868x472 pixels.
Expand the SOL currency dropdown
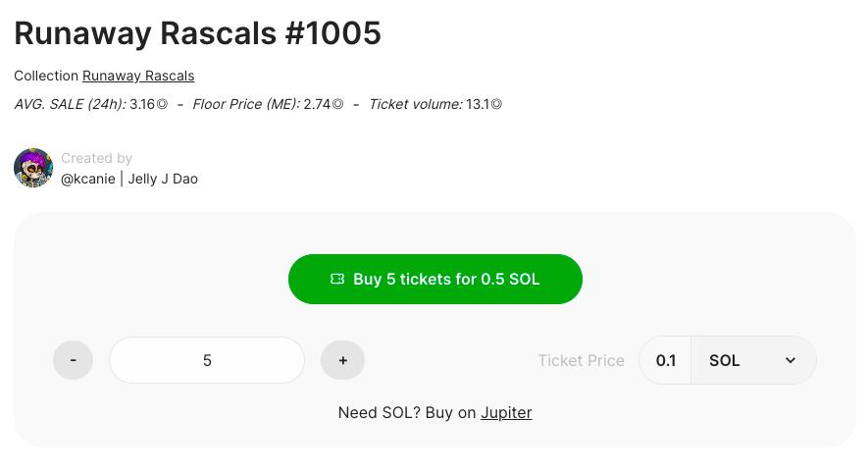pyautogui.click(x=752, y=360)
